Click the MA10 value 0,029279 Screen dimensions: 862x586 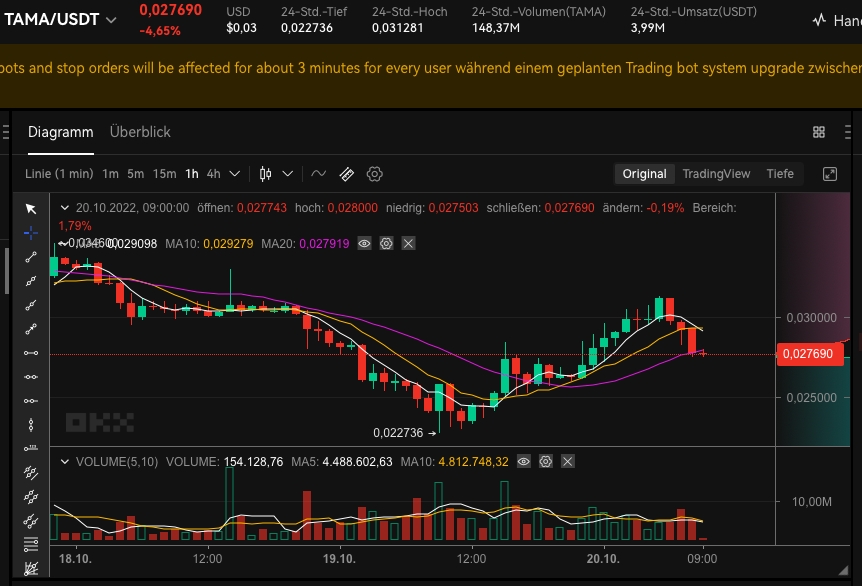pos(228,244)
